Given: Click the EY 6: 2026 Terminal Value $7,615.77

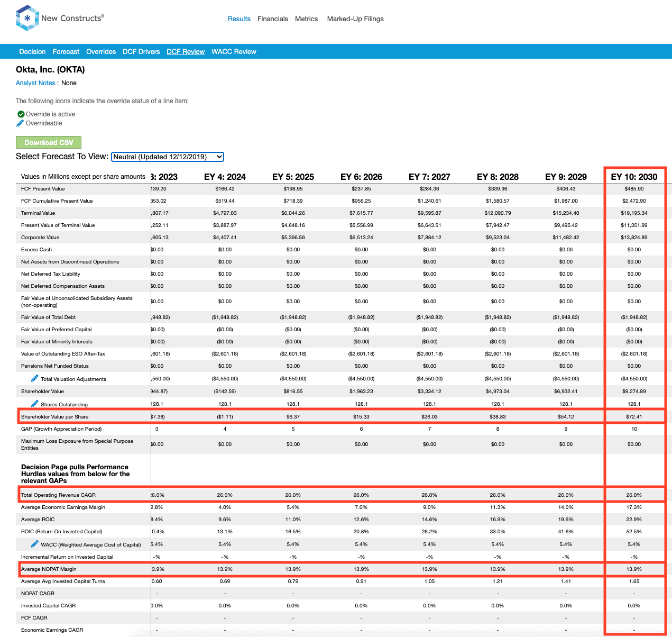Looking at the screenshot, I should 361,213.
